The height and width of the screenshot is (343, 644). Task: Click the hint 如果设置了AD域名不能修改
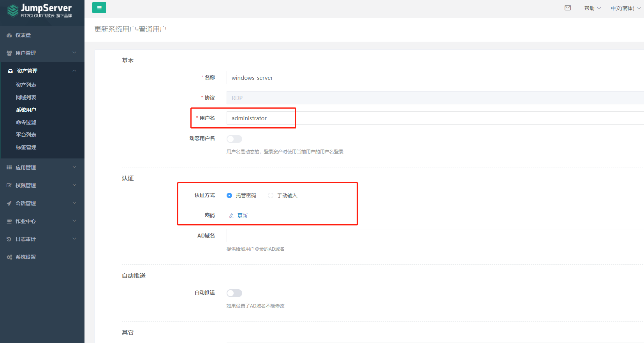click(x=255, y=306)
